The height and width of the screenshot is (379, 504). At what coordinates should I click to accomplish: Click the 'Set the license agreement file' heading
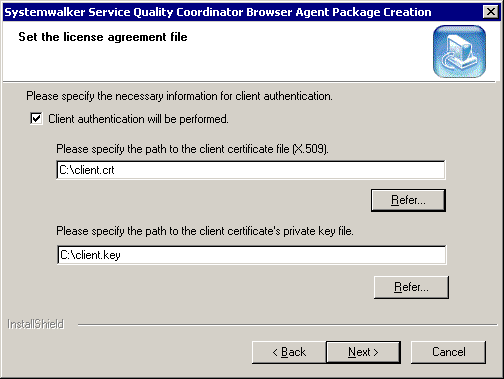tap(103, 37)
